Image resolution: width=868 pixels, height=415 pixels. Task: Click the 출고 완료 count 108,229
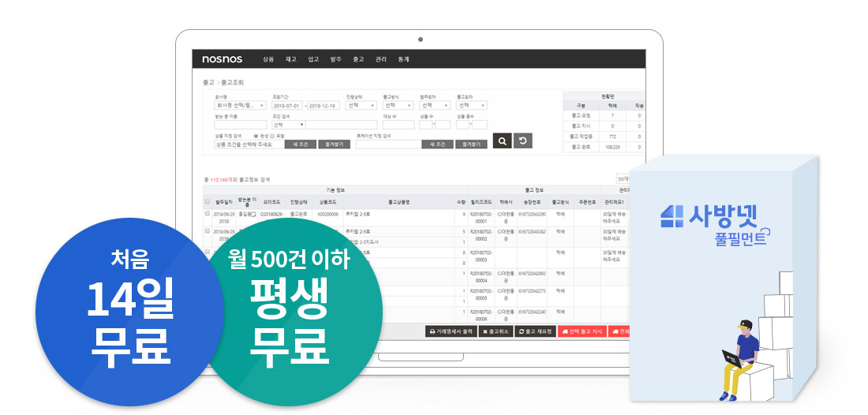pyautogui.click(x=612, y=148)
